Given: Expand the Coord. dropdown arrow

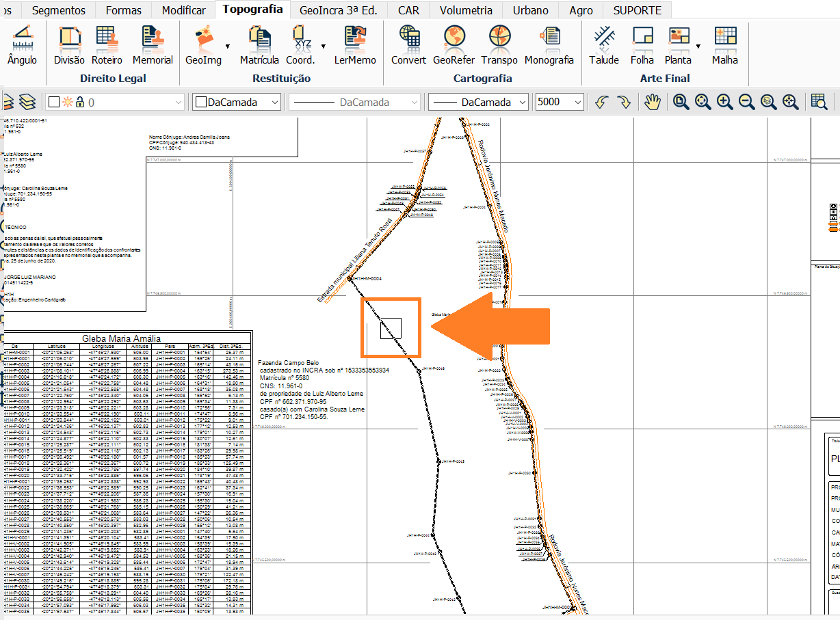Looking at the screenshot, I should [323, 46].
